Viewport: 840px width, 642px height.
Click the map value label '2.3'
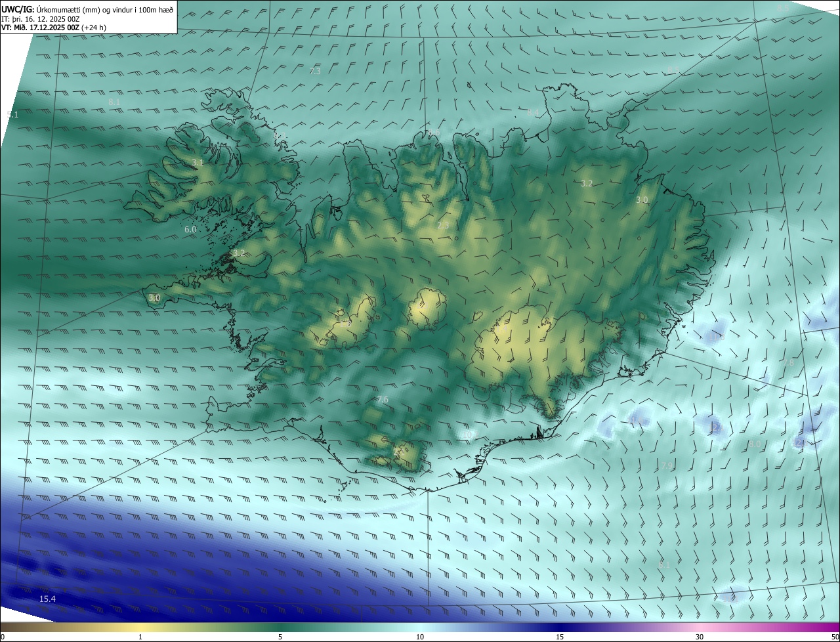443,226
